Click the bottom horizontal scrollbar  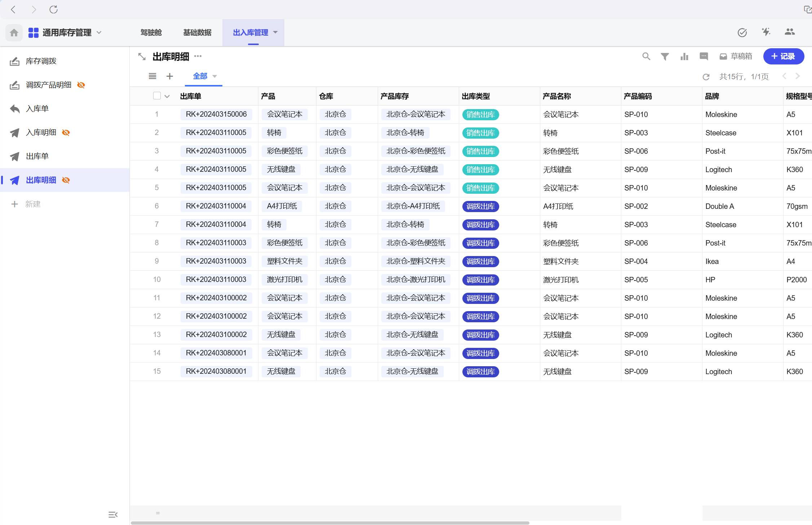330,522
